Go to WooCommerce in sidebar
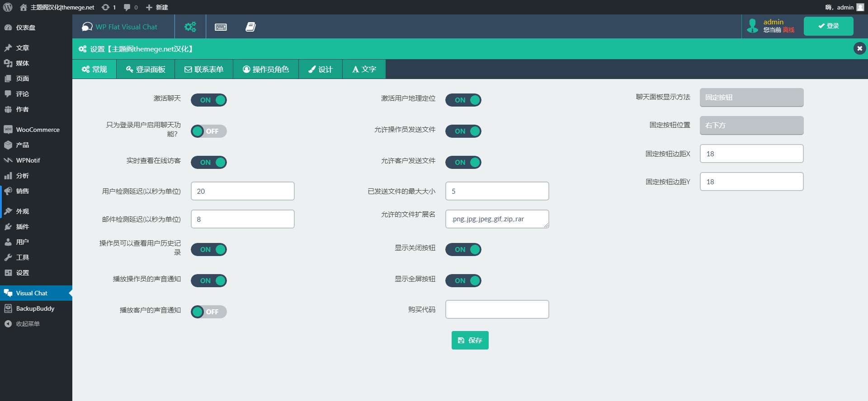Image resolution: width=868 pixels, height=401 pixels. point(36,130)
